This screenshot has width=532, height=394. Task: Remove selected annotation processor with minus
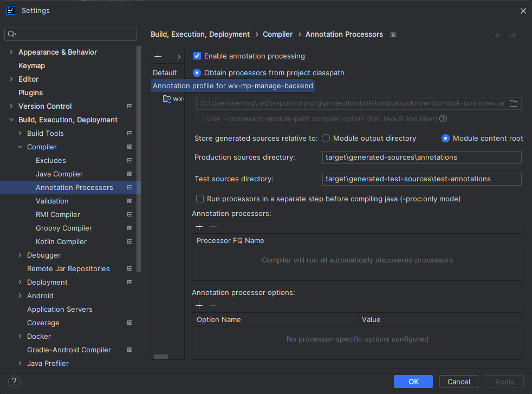213,227
